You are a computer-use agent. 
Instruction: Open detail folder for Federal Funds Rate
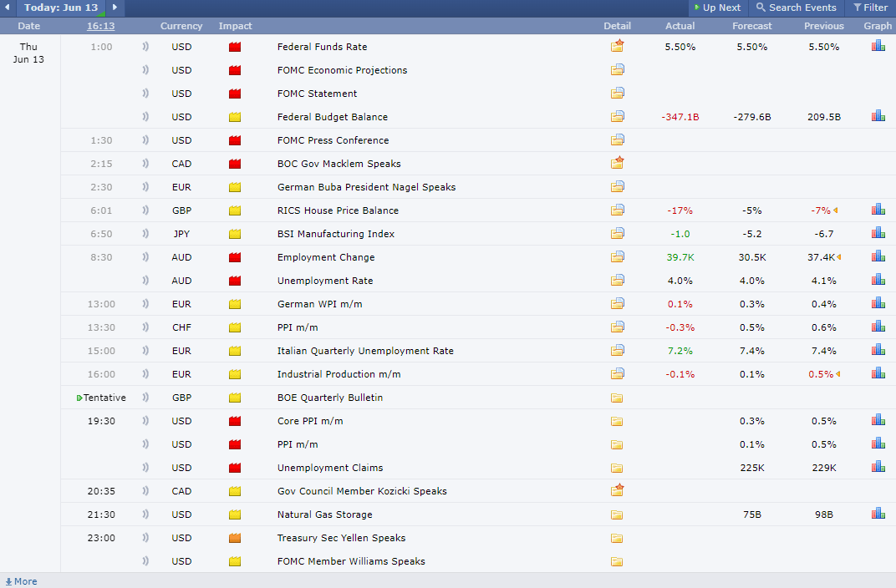click(x=617, y=46)
